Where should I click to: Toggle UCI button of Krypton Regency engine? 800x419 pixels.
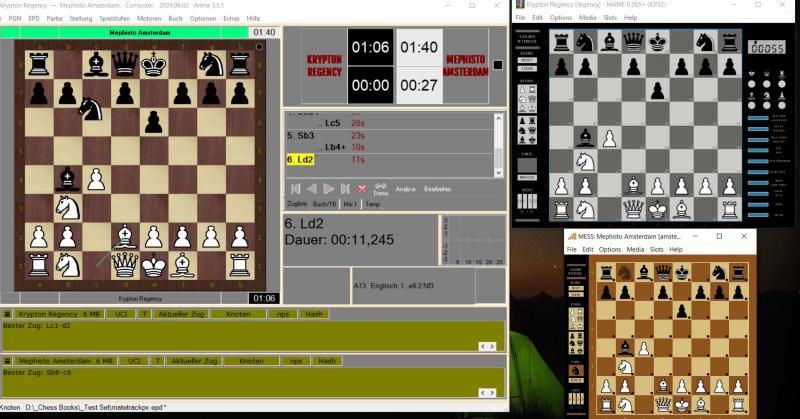coord(119,314)
